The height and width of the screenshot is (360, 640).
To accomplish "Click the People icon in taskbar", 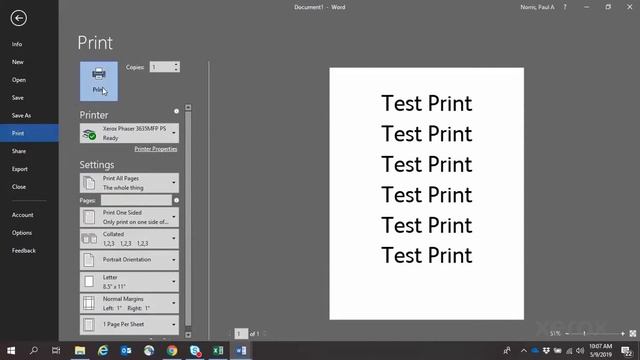I will tap(507, 350).
